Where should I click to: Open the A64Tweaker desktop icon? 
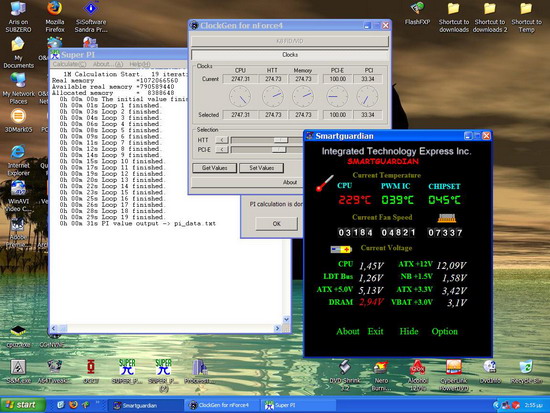[54, 372]
